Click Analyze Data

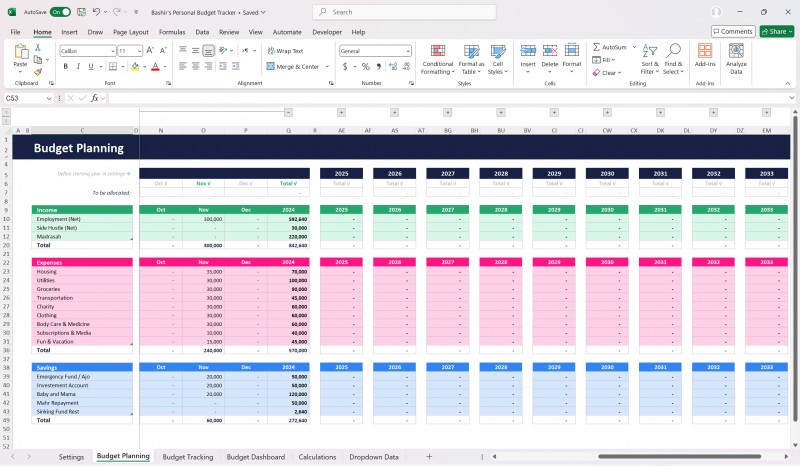(x=736, y=59)
